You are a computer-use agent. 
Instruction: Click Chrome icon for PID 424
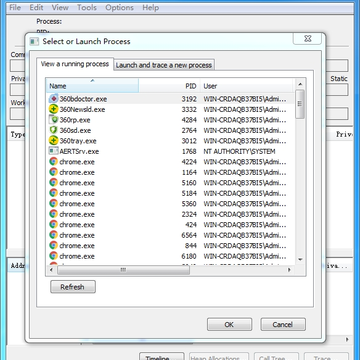(53, 224)
